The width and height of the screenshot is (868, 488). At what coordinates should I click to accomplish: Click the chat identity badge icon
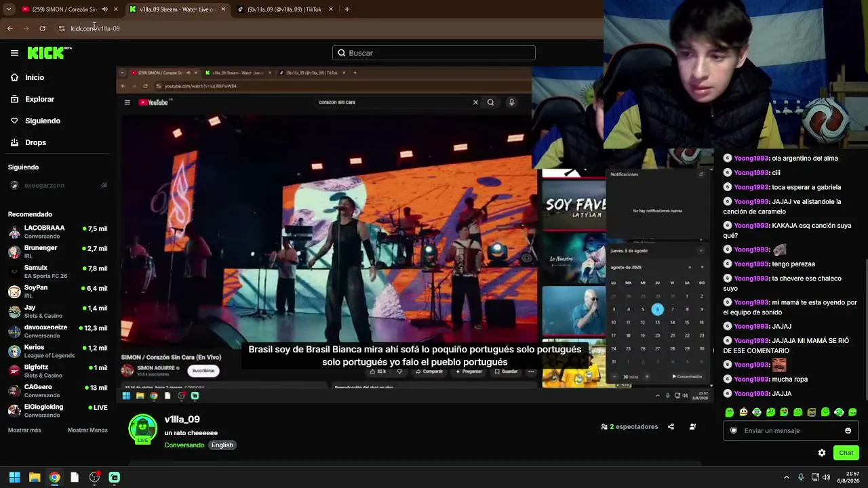click(x=734, y=430)
